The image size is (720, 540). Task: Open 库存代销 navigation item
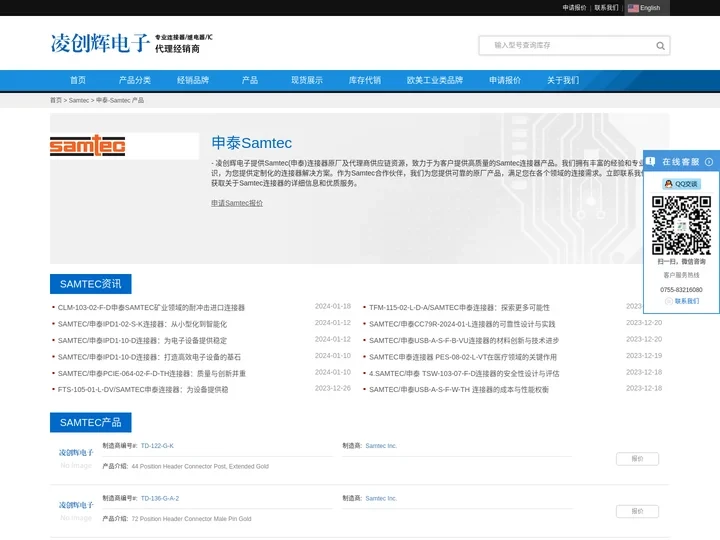coord(365,80)
